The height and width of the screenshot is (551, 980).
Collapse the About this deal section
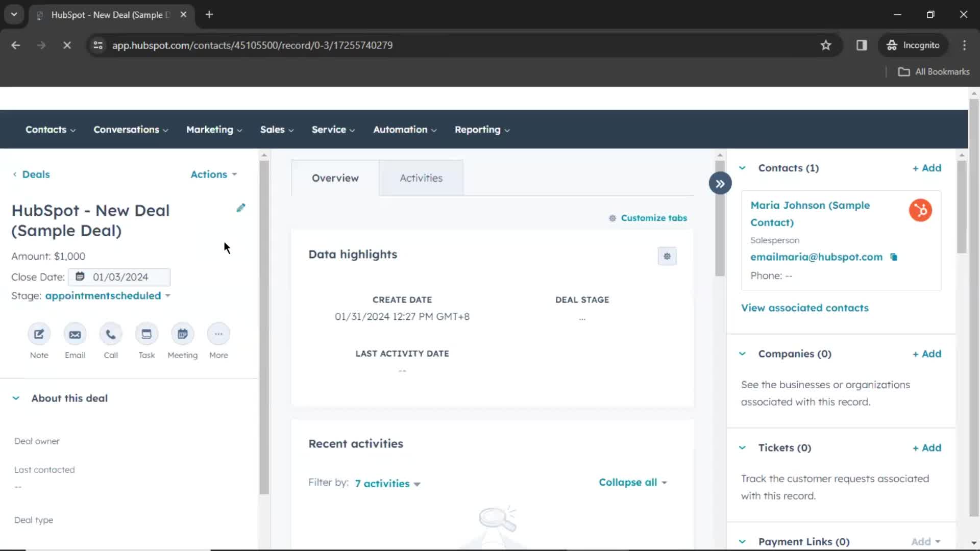(16, 398)
